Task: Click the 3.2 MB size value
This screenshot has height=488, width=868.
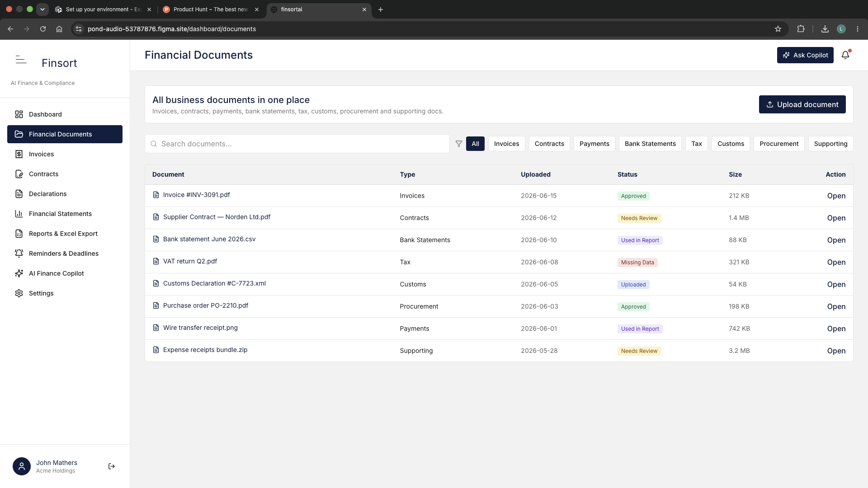Action: click(x=739, y=351)
